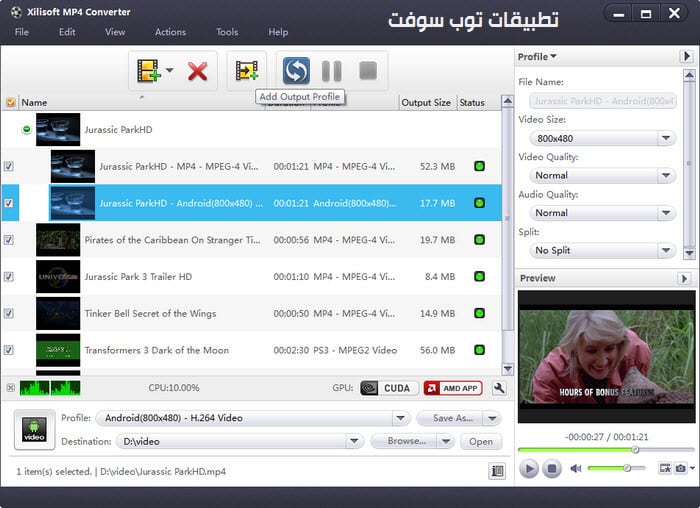Open the Profile heading dropdown in right panel
The width and height of the screenshot is (700, 508).
[x=537, y=57]
